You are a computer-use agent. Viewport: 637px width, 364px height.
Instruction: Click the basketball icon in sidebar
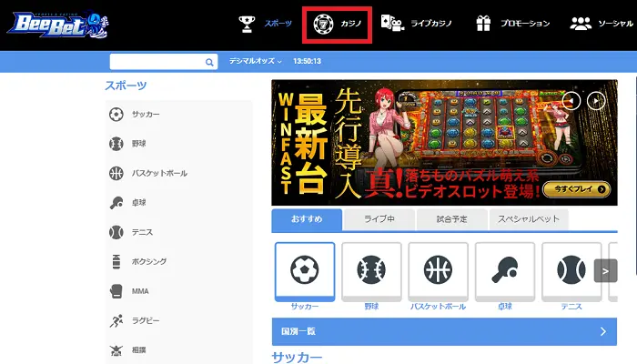click(x=116, y=173)
